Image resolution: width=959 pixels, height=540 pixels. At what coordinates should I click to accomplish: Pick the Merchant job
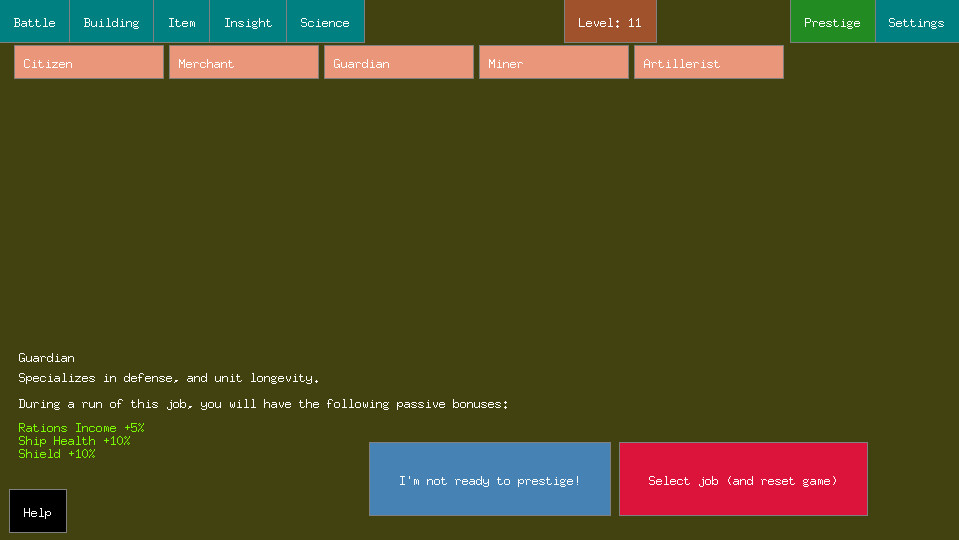244,62
